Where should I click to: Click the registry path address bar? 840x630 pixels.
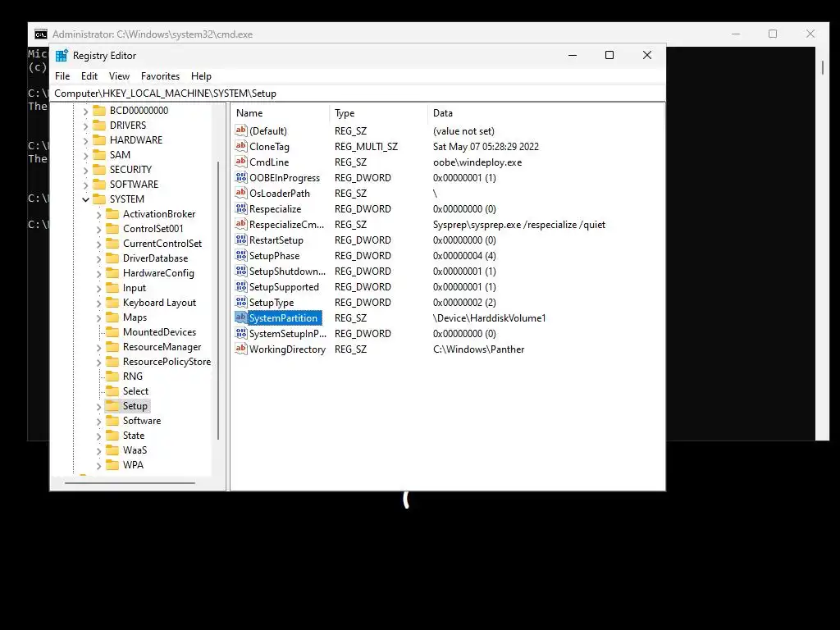click(x=358, y=94)
